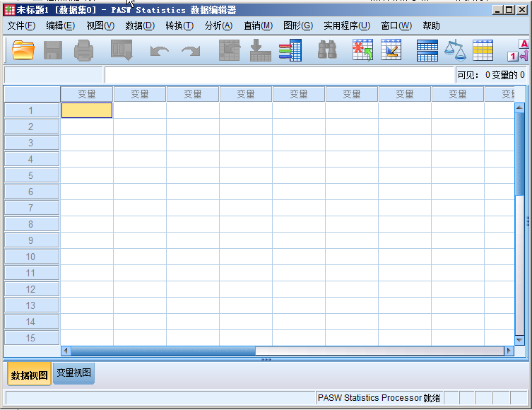Click the Split file icon
532x410 pixels.
click(427, 51)
